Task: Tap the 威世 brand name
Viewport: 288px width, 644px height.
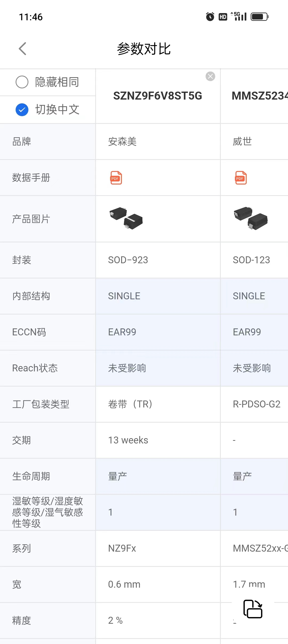Action: click(x=242, y=142)
